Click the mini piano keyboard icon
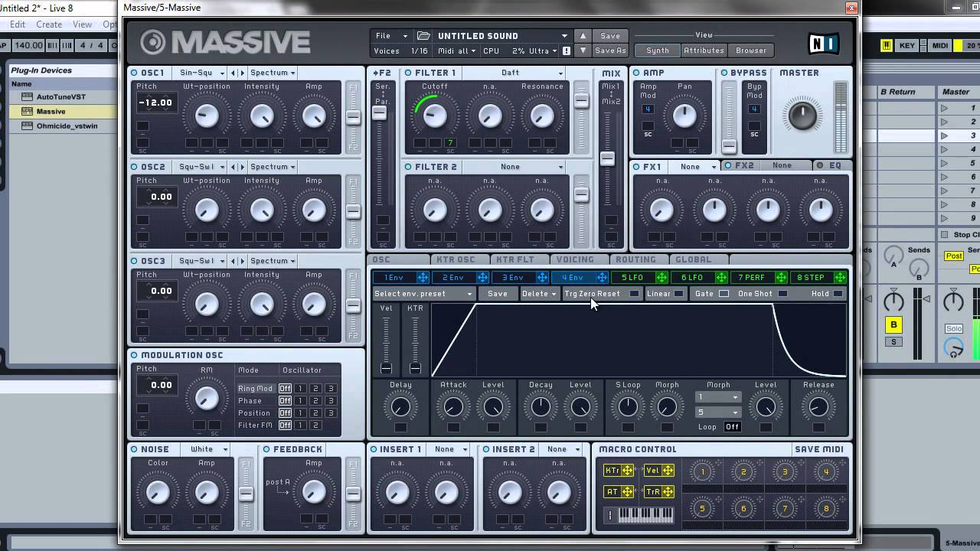This screenshot has width=980, height=551. click(x=645, y=515)
